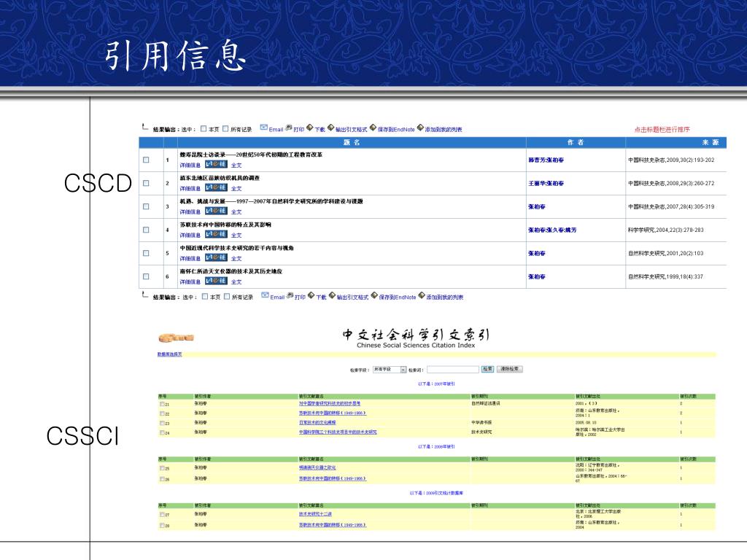The image size is (747, 560).
Task: Click the 链 link-resolver icon in CSCD row 1
Action: coord(216,164)
